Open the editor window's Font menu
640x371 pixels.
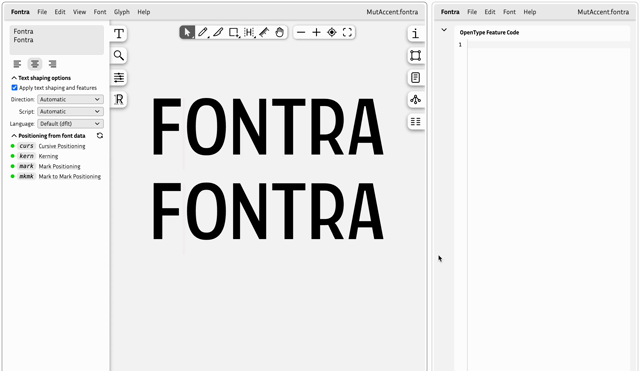[x=100, y=12]
